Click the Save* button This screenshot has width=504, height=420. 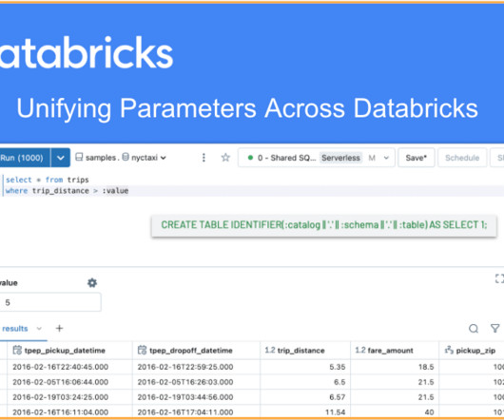click(x=416, y=158)
